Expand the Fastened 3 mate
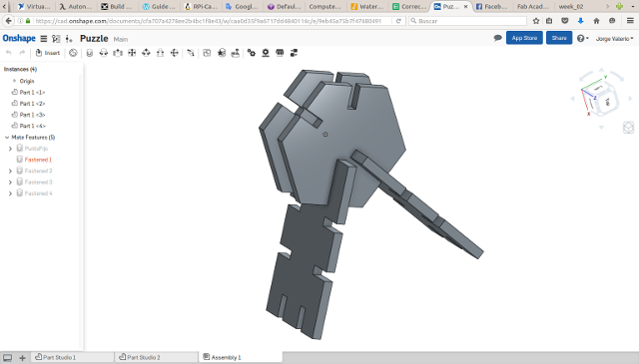 (10, 182)
